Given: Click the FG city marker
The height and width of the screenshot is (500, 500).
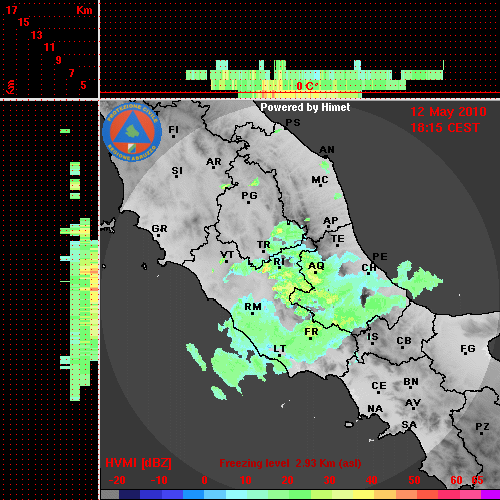Looking at the screenshot, I should (468, 350).
